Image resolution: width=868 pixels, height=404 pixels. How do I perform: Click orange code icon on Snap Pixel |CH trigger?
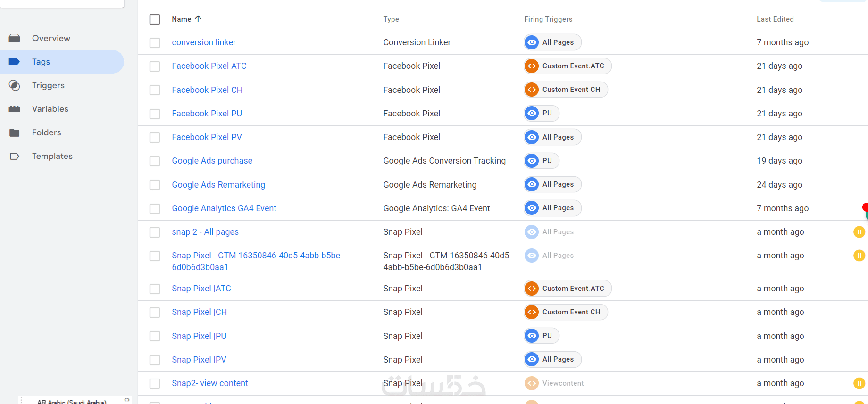tap(532, 312)
